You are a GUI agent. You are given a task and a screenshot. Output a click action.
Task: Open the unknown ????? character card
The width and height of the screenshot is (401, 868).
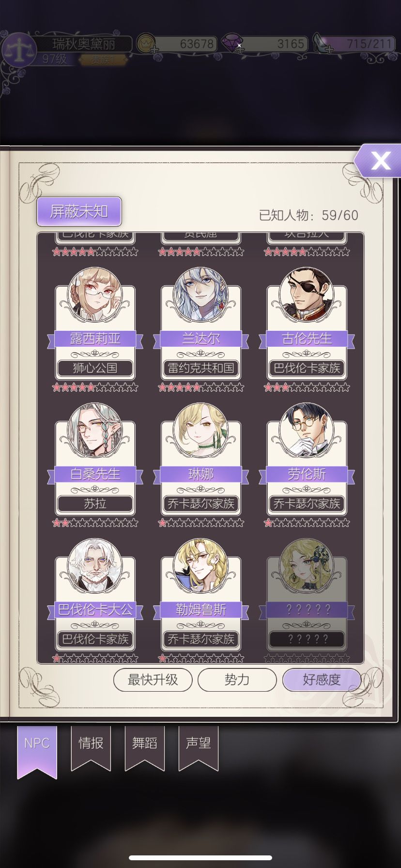pos(307,601)
